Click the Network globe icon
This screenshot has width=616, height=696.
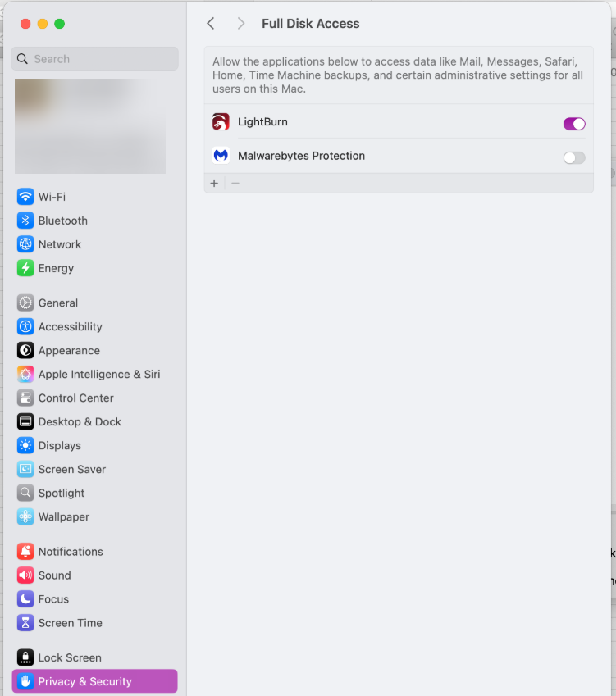coord(25,244)
